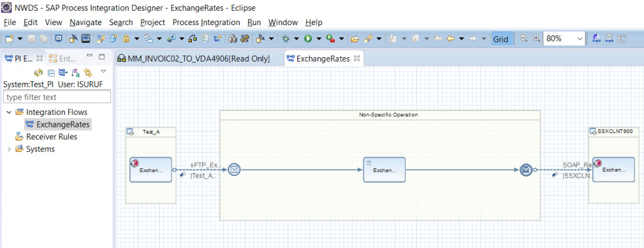The height and width of the screenshot is (248, 644).
Task: Click the zoom in magnifier icon
Action: click(536, 38)
